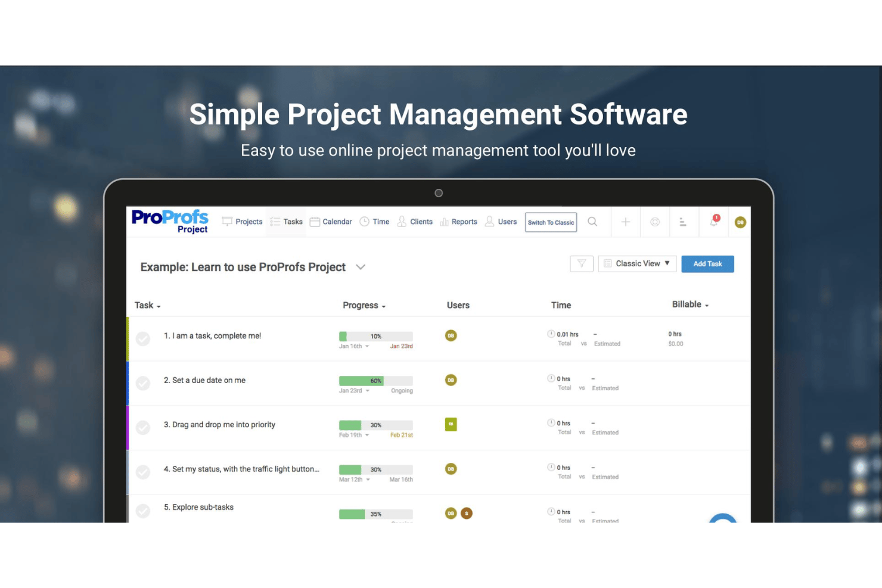Open the lifebuoy help icon
Image resolution: width=882 pixels, height=588 pixels.
click(x=655, y=222)
